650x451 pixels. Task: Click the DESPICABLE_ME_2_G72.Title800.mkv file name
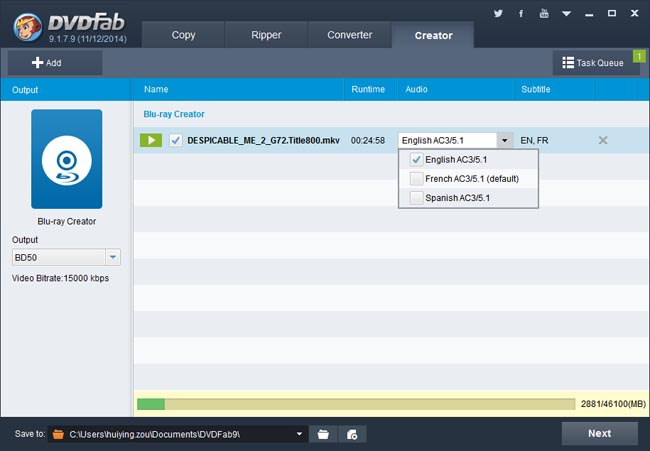(264, 141)
